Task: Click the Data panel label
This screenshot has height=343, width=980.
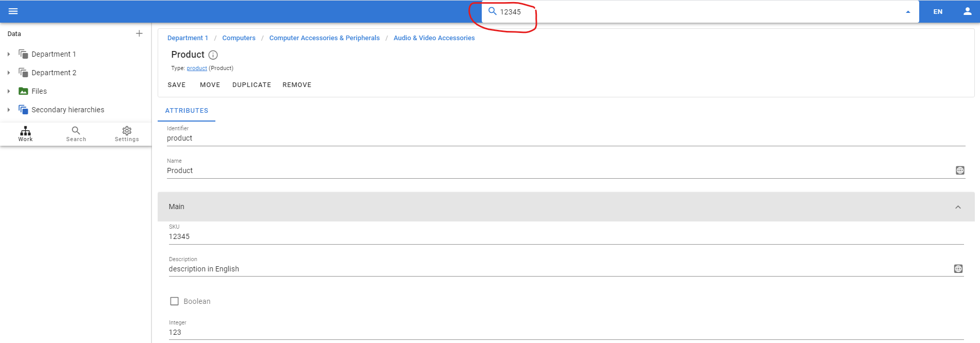Action: [x=14, y=34]
